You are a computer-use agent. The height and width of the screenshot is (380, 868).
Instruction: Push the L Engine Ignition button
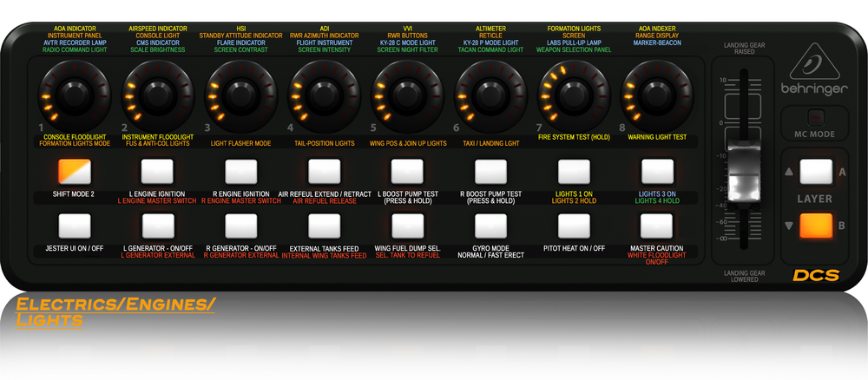157,171
